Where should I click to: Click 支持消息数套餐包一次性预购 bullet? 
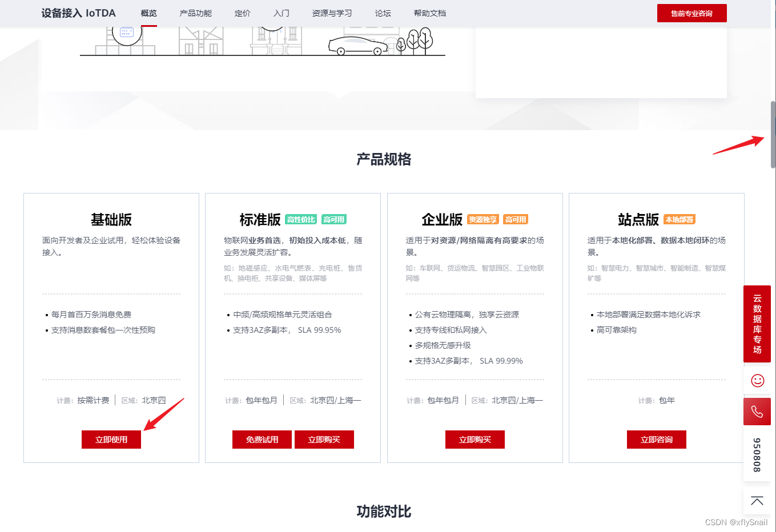[103, 330]
